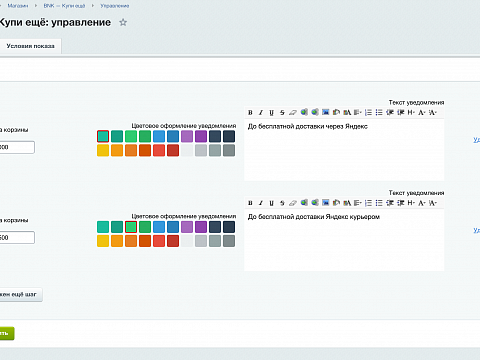The width and height of the screenshot is (480, 360).
Task: Open text alignment dropdown in second editor toolbar
Action: 358,203
